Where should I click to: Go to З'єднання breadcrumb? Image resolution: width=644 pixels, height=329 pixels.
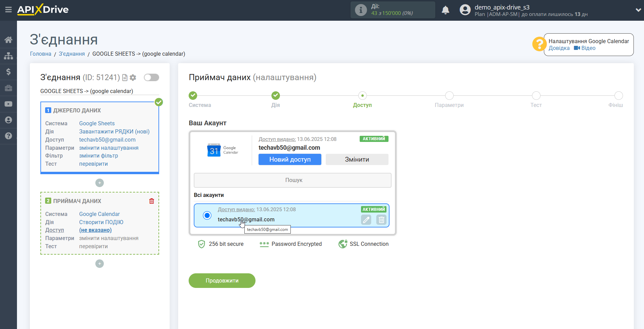pyautogui.click(x=72, y=54)
